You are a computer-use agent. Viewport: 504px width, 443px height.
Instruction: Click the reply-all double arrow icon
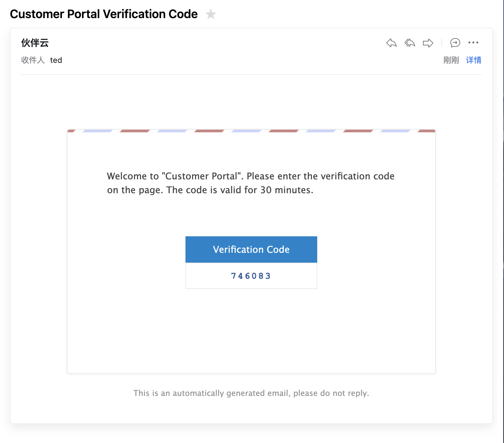coord(410,43)
